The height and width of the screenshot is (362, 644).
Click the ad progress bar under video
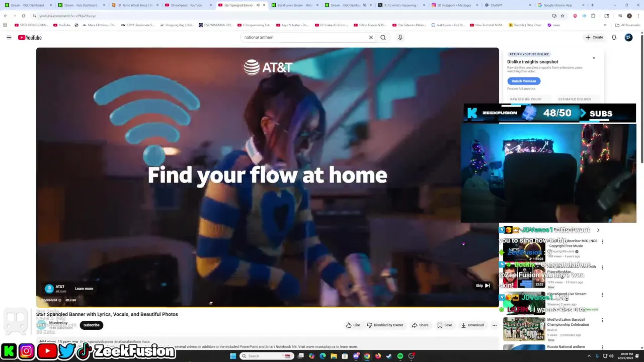267,306
